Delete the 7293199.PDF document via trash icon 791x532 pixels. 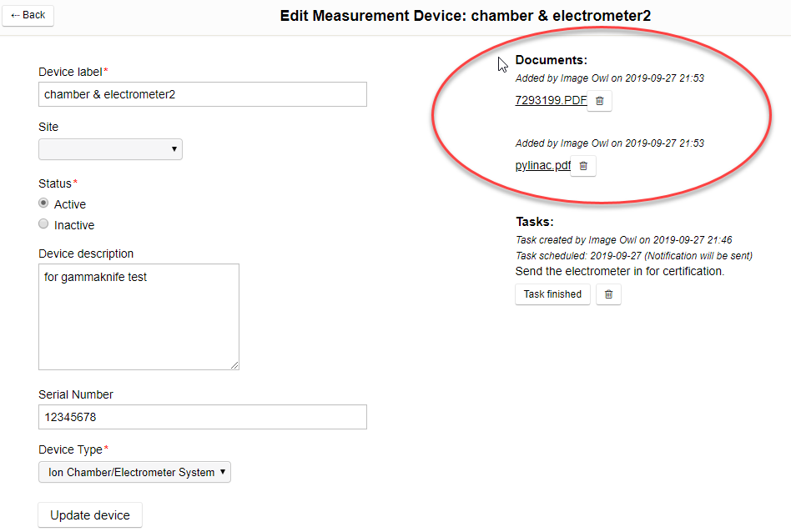tap(599, 101)
